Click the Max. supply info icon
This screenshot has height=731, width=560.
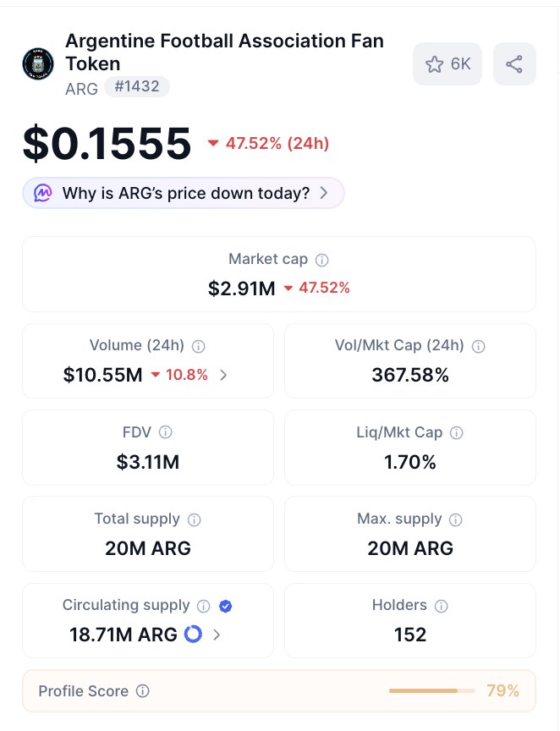coord(456,519)
